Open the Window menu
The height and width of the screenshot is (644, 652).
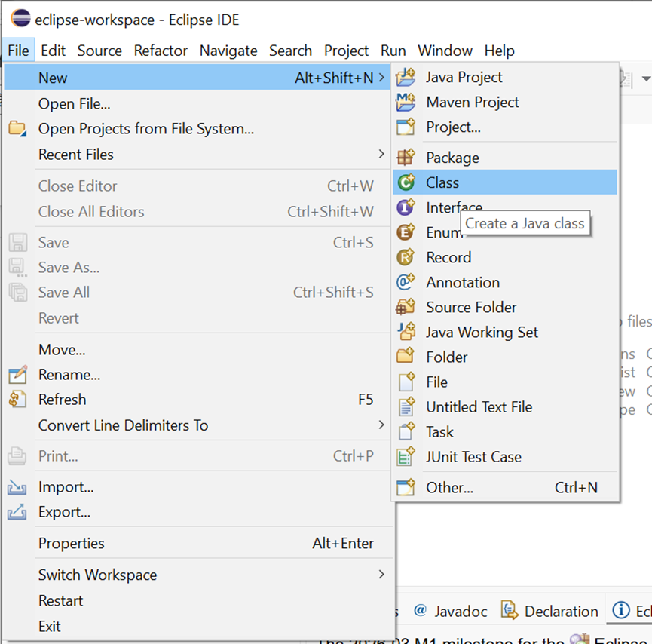click(445, 51)
